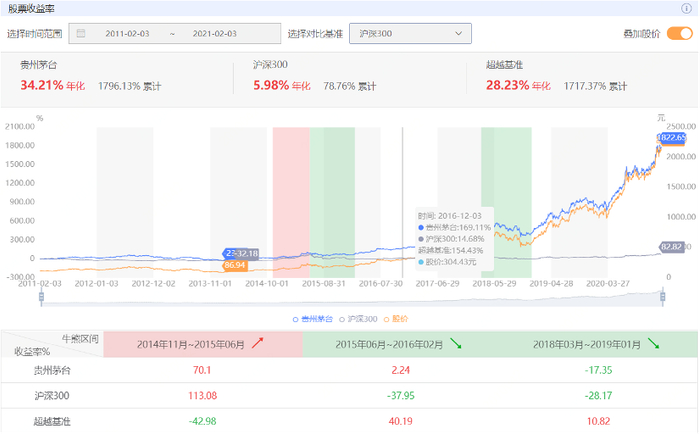Click the red shaded bull region on chart

[291, 202]
